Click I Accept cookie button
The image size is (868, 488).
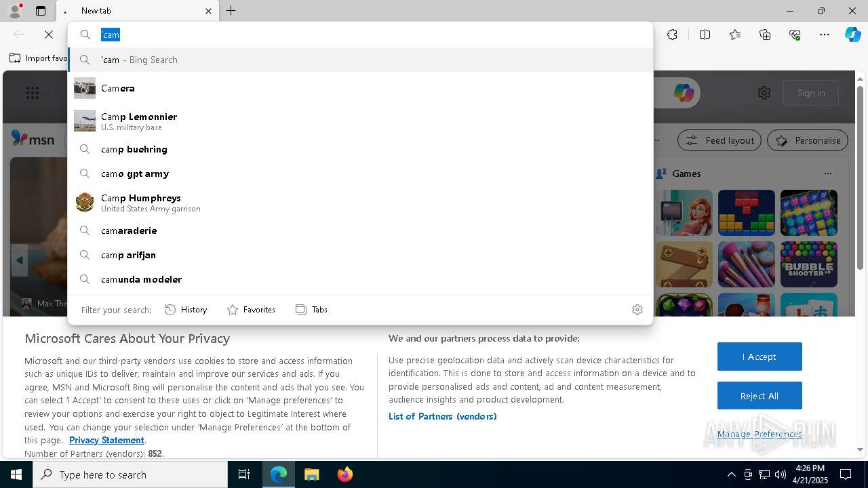click(759, 357)
